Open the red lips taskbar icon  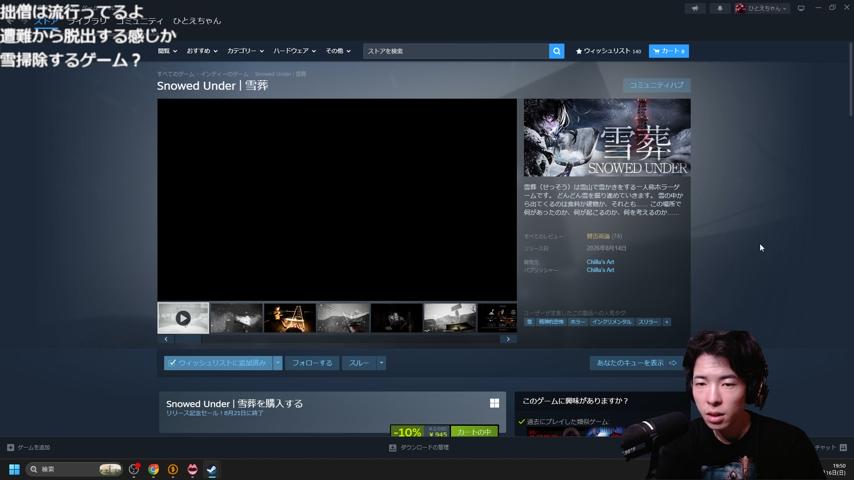pyautogui.click(x=192, y=469)
